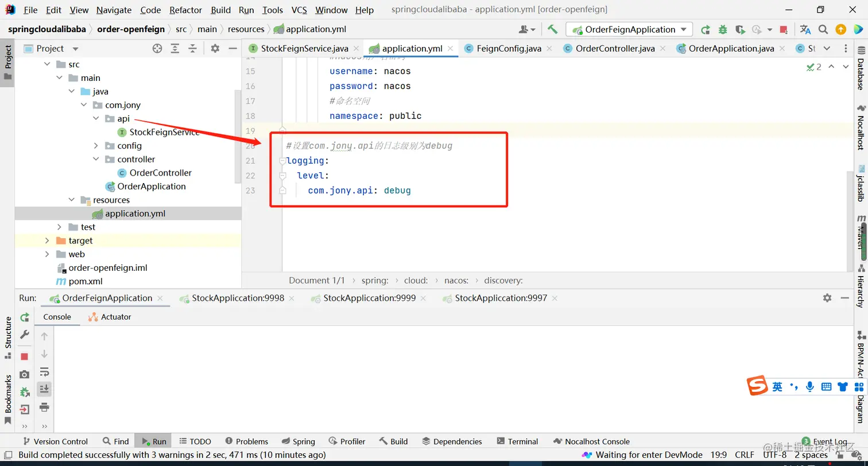Open the Event Log
The image size is (868, 466).
(x=824, y=441)
